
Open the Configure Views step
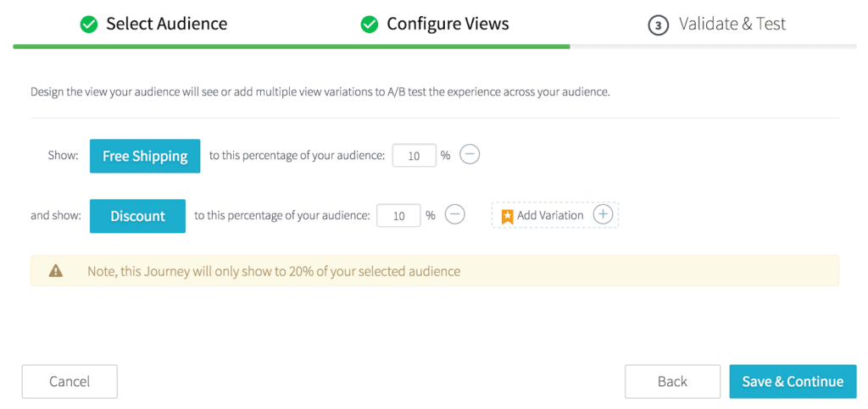pos(448,24)
